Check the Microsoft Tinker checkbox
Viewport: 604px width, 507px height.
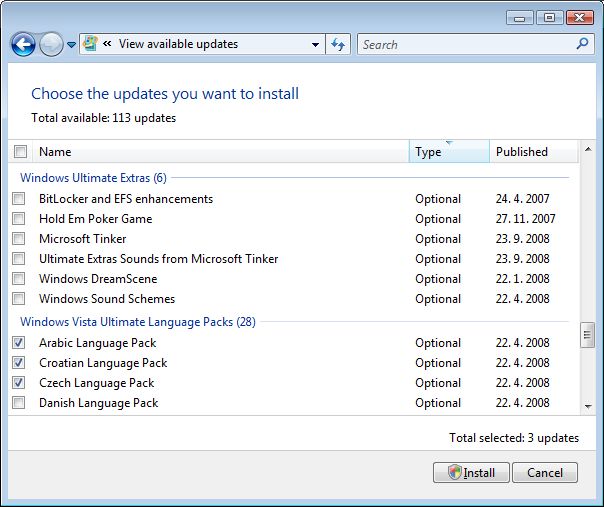(18, 239)
